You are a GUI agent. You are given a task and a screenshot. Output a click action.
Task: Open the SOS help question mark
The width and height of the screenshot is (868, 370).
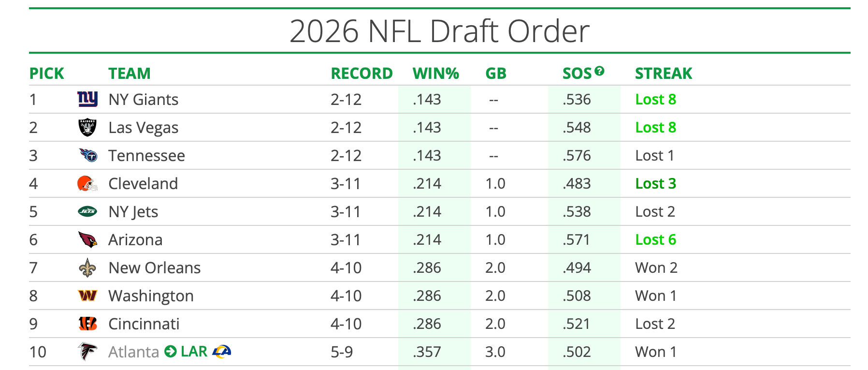[x=599, y=71]
